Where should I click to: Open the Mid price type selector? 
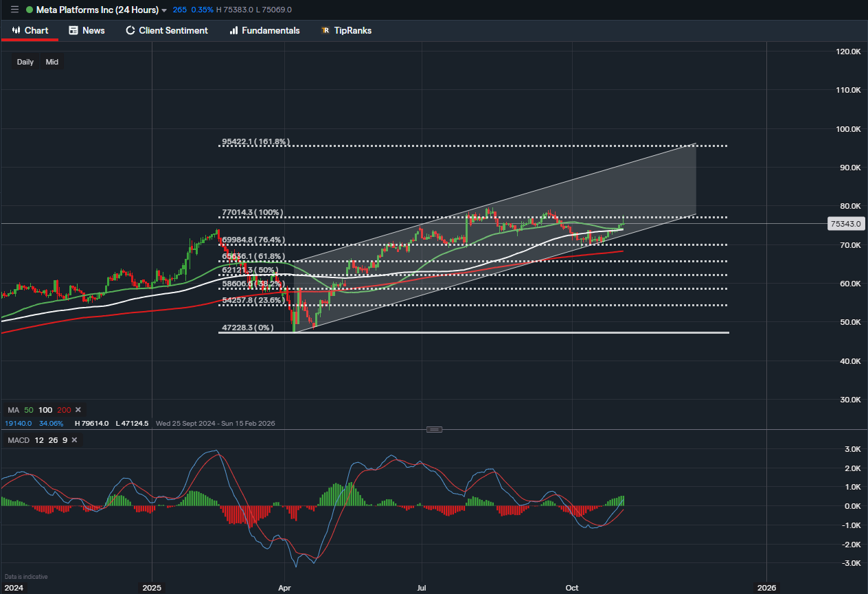point(52,62)
